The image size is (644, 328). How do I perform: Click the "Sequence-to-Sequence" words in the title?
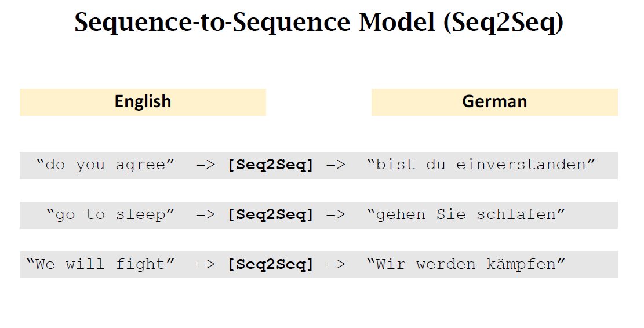pyautogui.click(x=212, y=23)
